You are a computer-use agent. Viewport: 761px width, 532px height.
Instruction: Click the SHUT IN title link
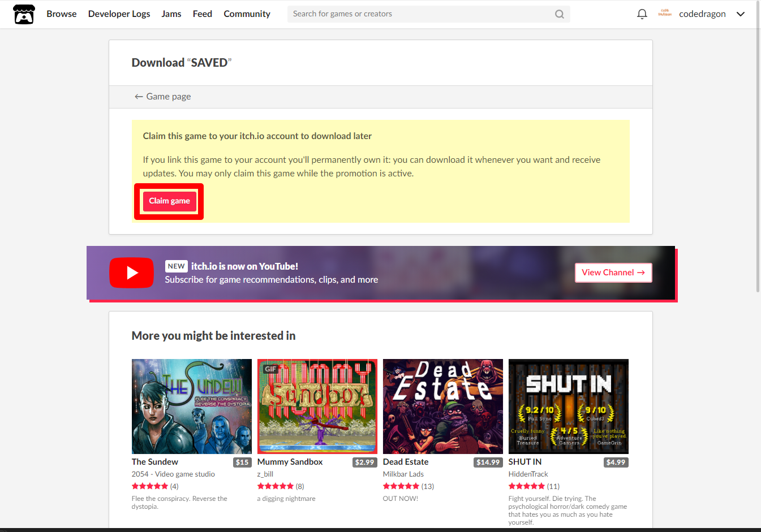coord(525,462)
